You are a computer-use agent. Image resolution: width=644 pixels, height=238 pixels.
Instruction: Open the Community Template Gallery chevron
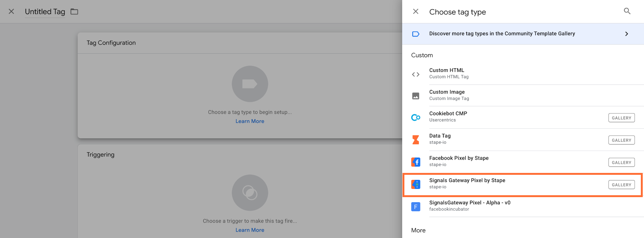coord(626,34)
